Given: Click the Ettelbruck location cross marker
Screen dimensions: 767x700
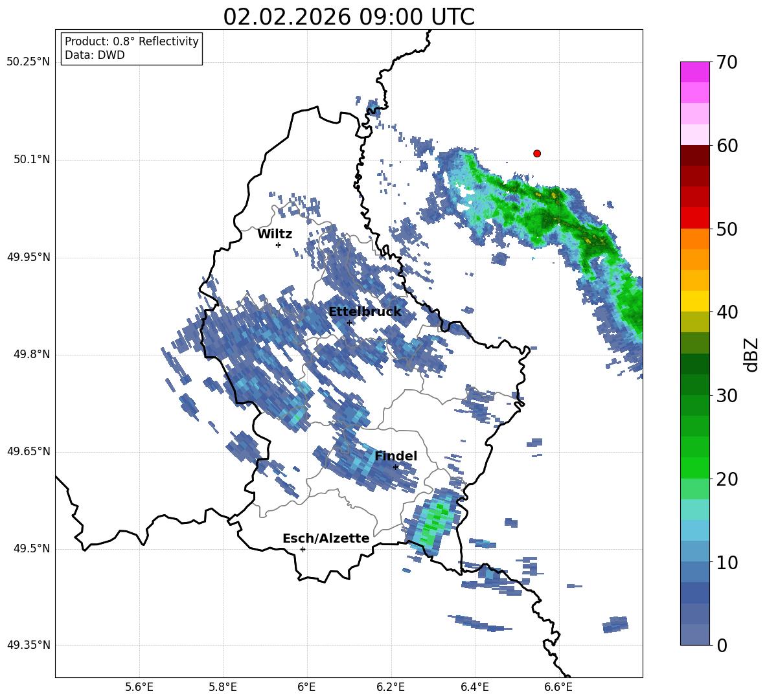Looking at the screenshot, I should click(x=349, y=322).
